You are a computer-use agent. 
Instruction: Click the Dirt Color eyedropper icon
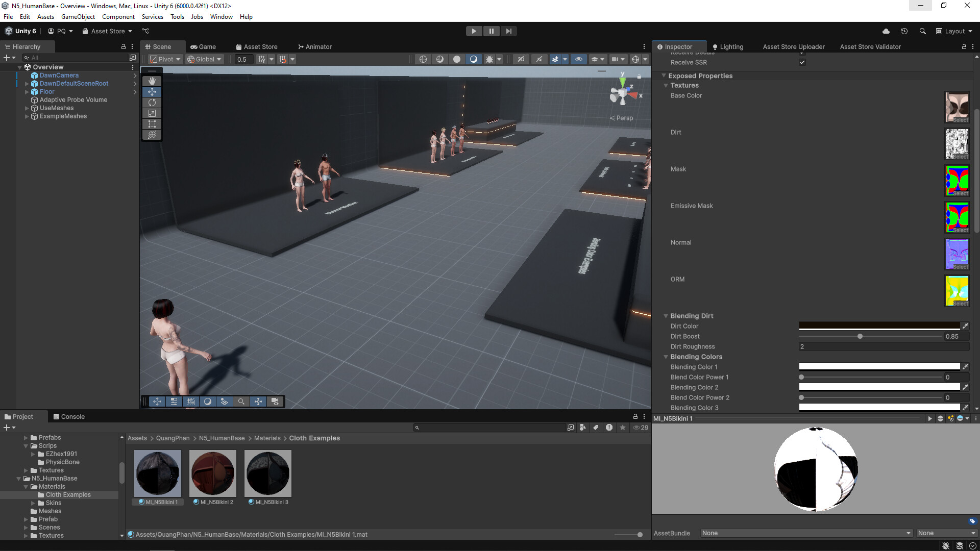(965, 326)
